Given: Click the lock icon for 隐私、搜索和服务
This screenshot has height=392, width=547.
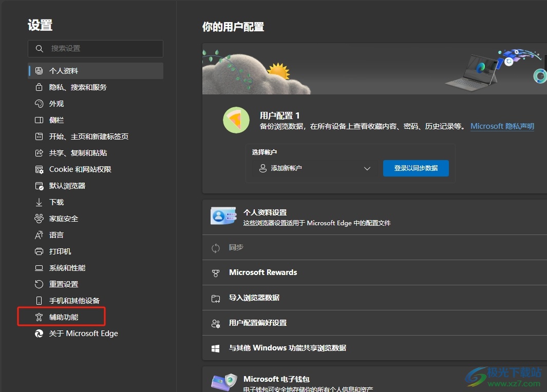Looking at the screenshot, I should (x=39, y=87).
